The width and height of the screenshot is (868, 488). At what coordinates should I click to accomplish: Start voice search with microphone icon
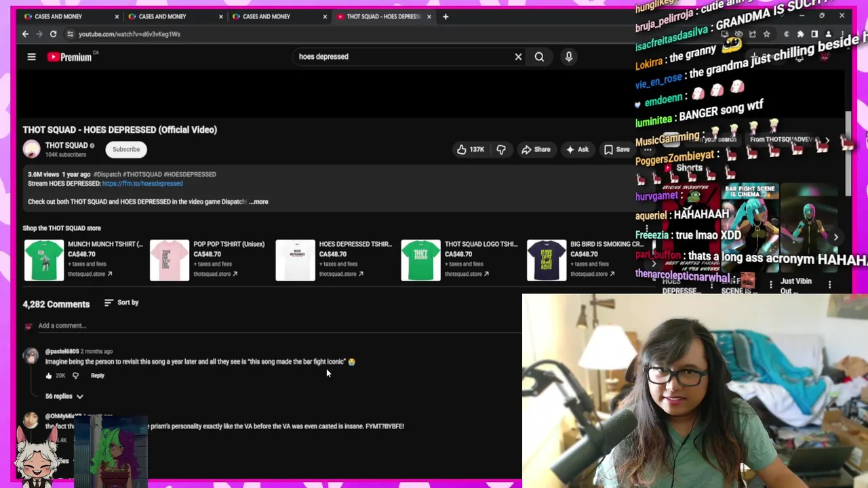click(569, 57)
